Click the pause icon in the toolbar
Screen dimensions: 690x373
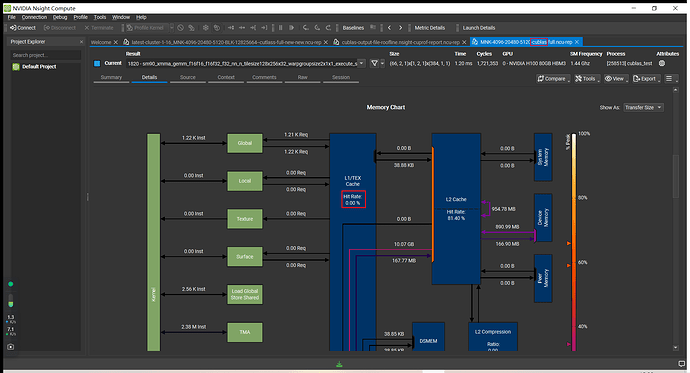tap(280, 28)
